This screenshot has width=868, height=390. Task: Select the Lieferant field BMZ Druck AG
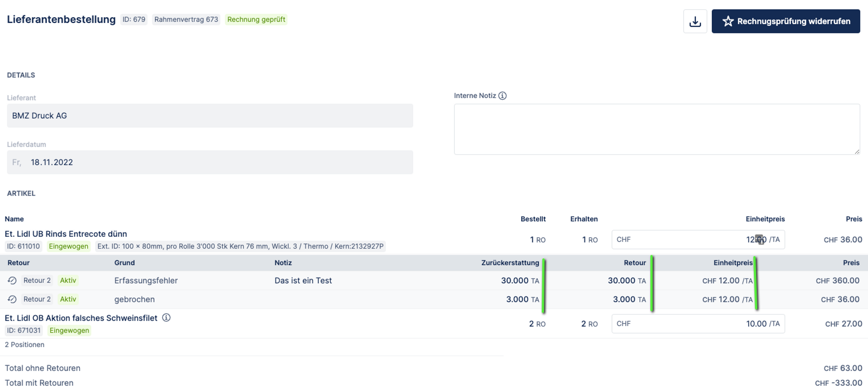pos(210,116)
